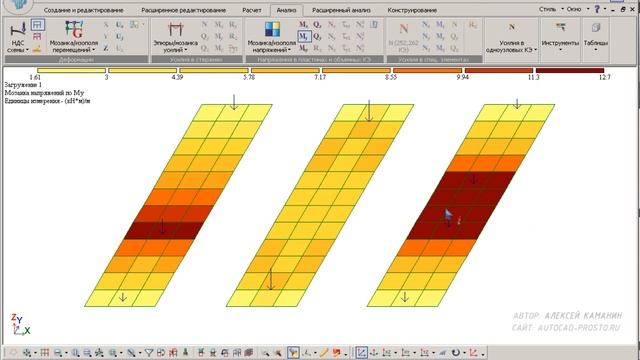Image resolution: width=640 pixels, height=360 pixels.
Task: Expand the Инструменты menu
Action: coord(560,37)
